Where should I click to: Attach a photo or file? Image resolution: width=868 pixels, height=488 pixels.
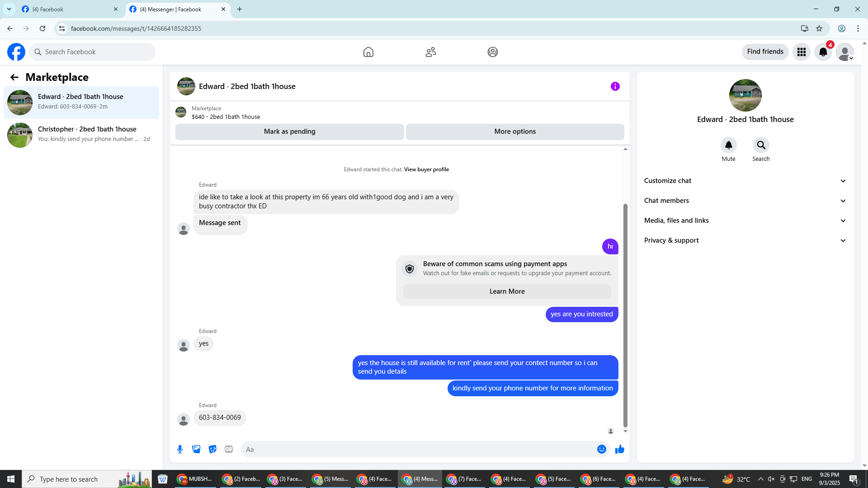click(196, 449)
